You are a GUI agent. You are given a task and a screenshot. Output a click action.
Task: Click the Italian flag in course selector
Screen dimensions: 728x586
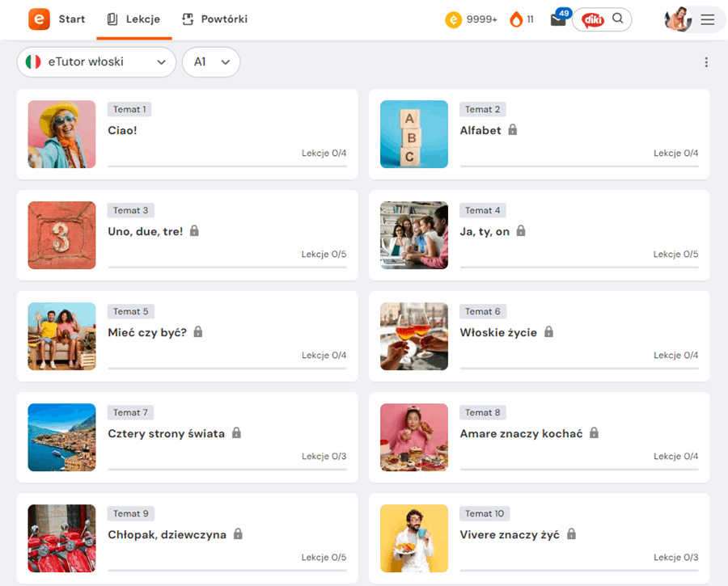pyautogui.click(x=32, y=61)
